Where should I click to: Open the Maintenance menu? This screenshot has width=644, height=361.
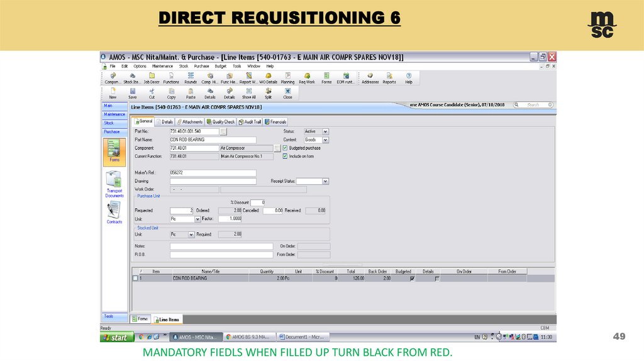pos(162,66)
